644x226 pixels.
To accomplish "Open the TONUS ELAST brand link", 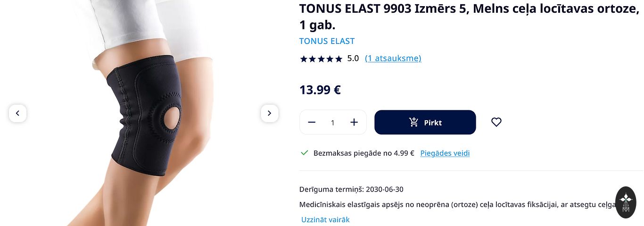I will point(327,41).
